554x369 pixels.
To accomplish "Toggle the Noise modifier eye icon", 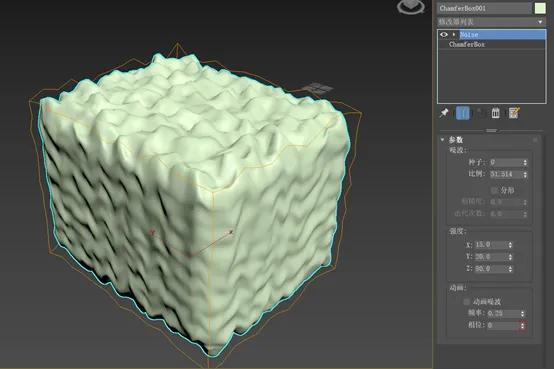I will pyautogui.click(x=444, y=35).
